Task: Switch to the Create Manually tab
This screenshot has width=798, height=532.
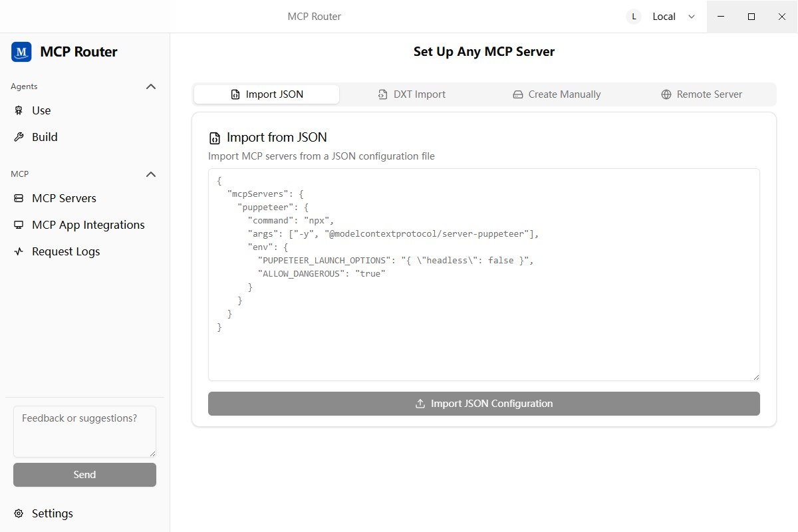Action: click(557, 94)
